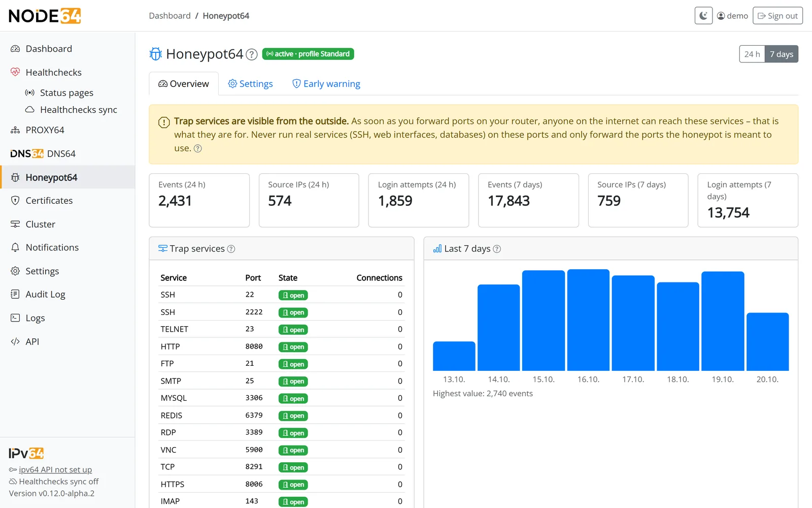
Task: Switch time range to 7 days
Action: pos(782,54)
